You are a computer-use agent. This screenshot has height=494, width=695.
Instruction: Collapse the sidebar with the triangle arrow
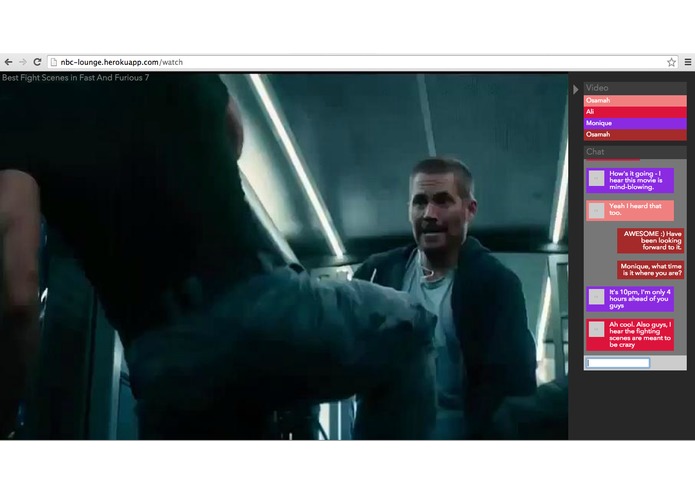pyautogui.click(x=575, y=89)
